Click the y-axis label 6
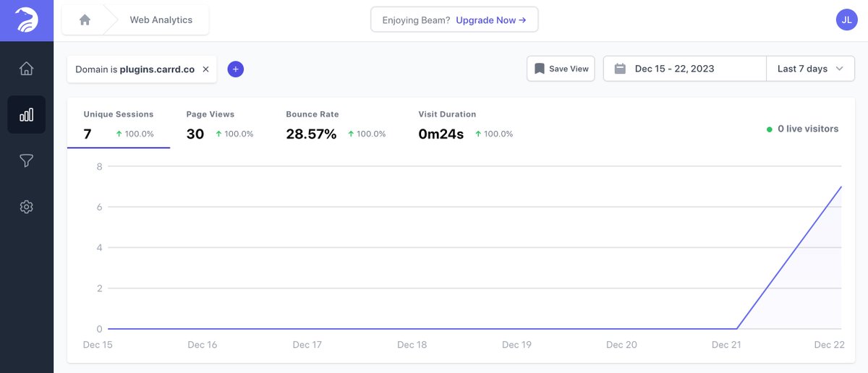The image size is (868, 373). coord(99,207)
